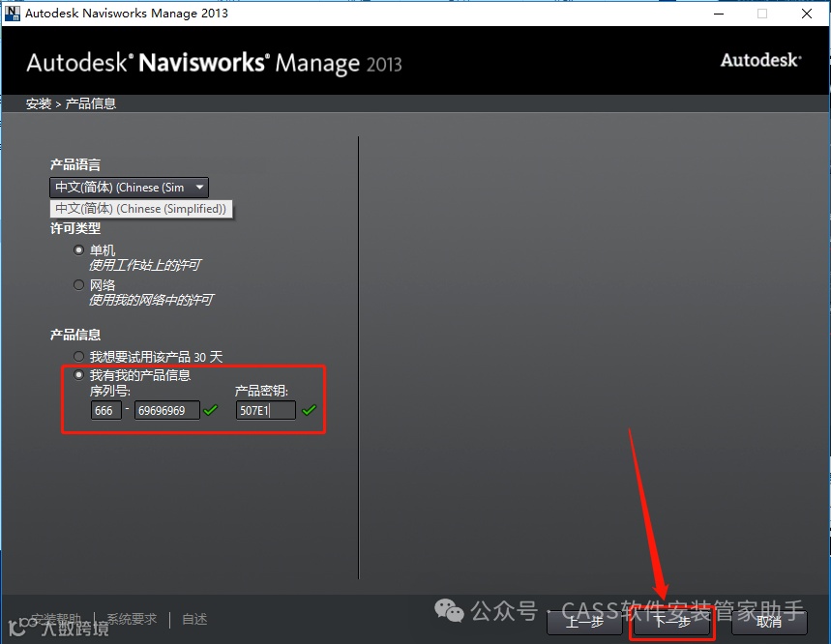Select 我有我的产品信息 radio button
This screenshot has width=831, height=644.
pos(79,375)
